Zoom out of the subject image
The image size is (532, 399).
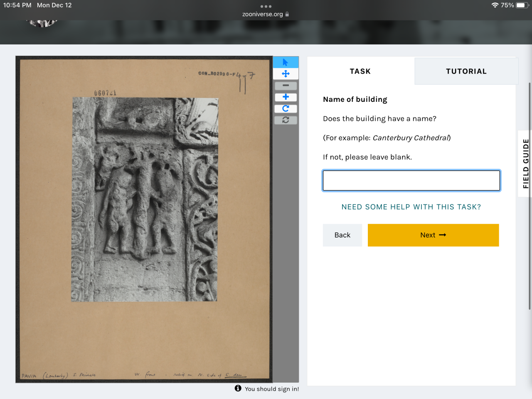286,86
